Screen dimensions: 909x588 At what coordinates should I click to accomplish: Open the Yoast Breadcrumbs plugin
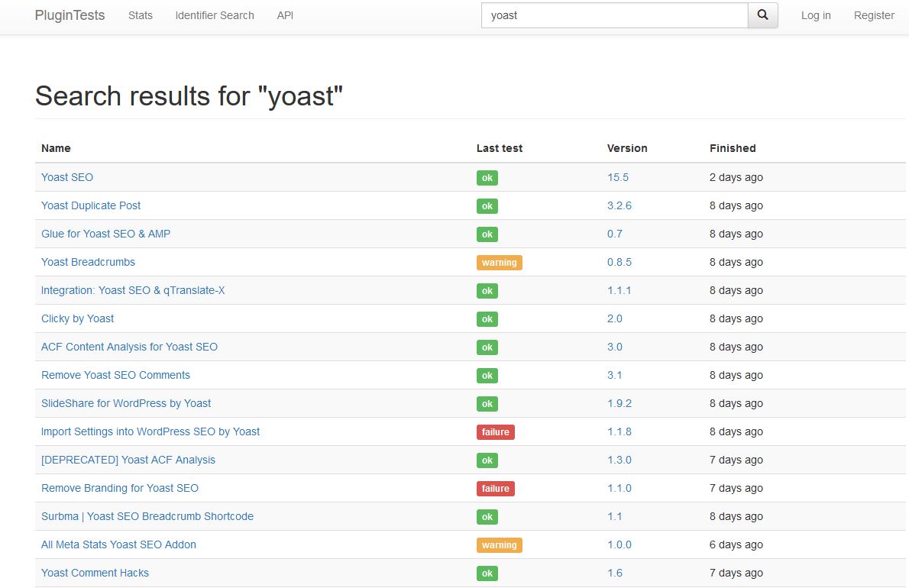(x=88, y=262)
